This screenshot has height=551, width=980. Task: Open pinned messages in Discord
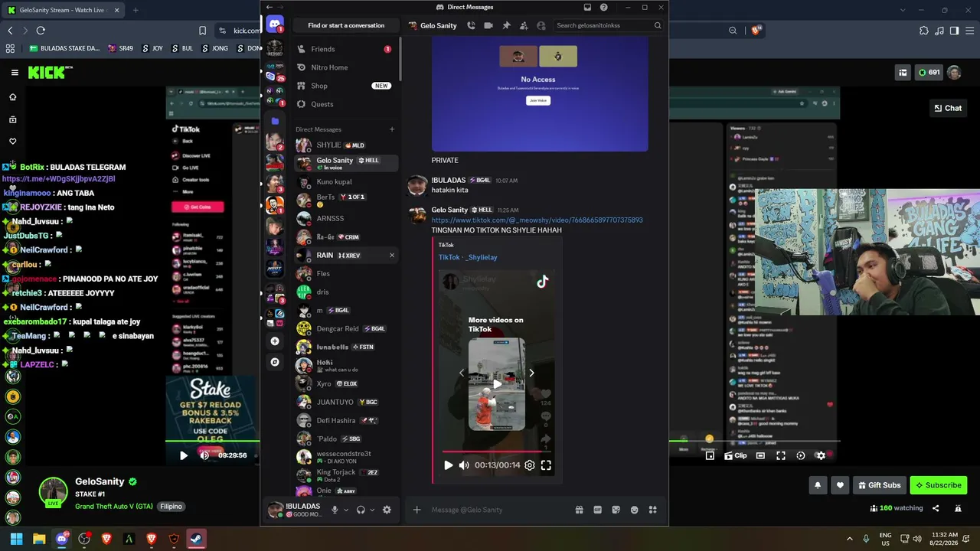(506, 25)
